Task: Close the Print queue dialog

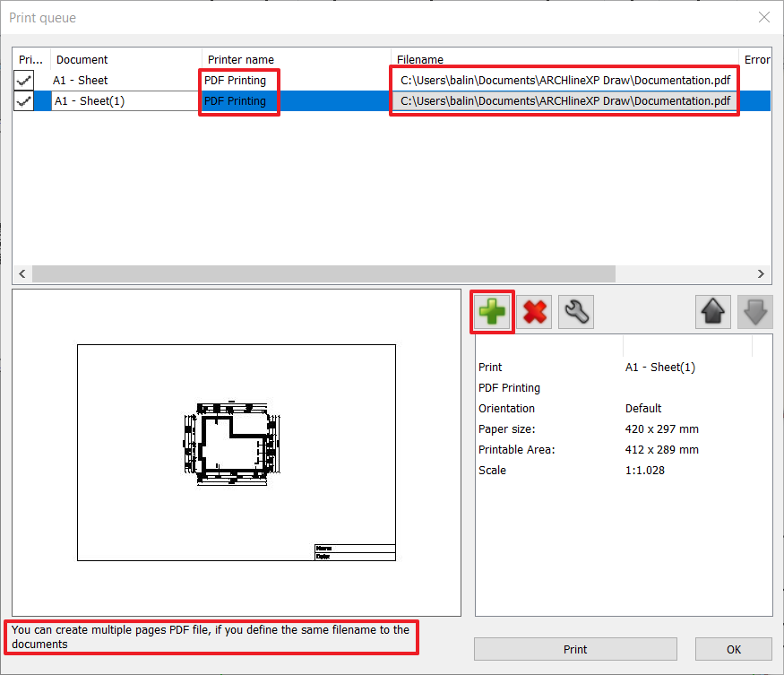Action: (763, 16)
